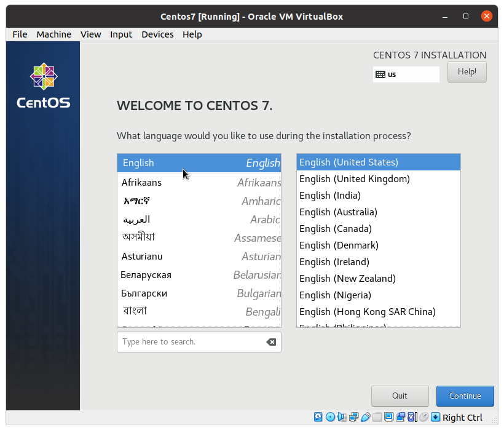Click the keyboard layout icon next to us
The image size is (504, 430).
380,74
